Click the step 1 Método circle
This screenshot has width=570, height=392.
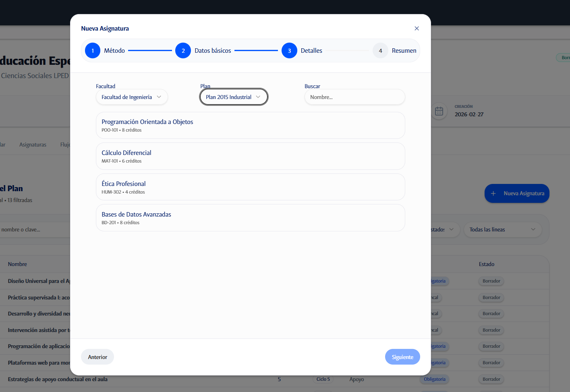coord(93,51)
